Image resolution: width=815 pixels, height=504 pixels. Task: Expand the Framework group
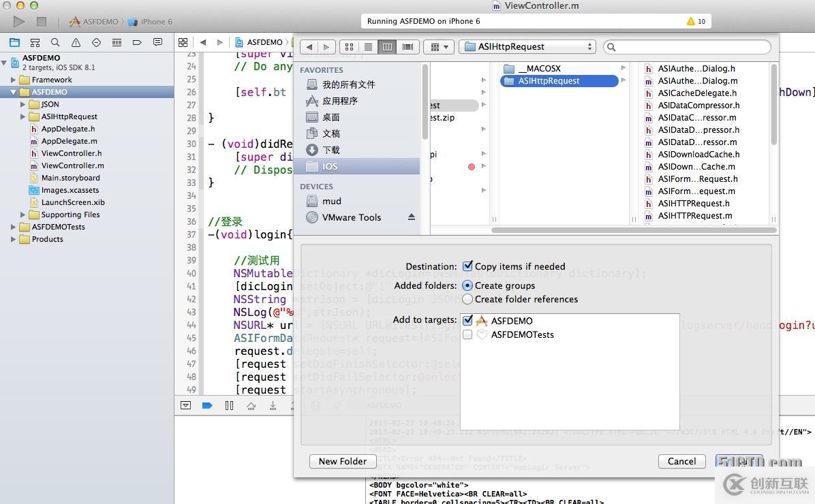point(14,80)
